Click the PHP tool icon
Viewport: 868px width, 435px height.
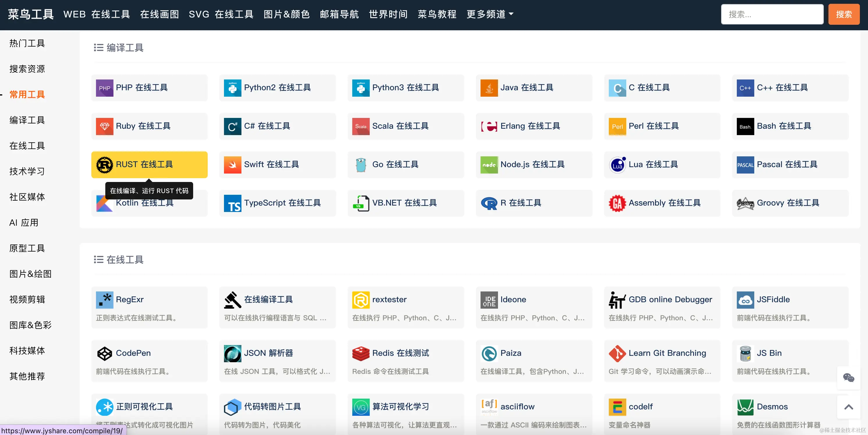pyautogui.click(x=104, y=88)
